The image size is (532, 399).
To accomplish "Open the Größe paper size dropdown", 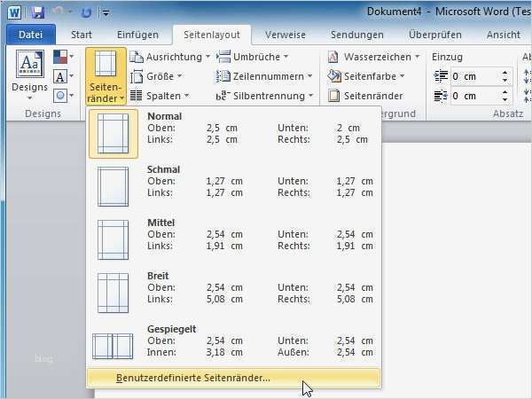I will coord(156,76).
